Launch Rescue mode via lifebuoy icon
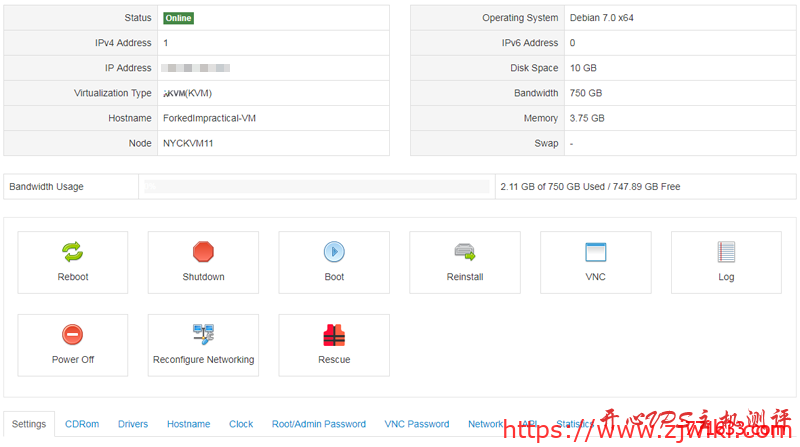Viewport: 800px width, 447px height. [334, 335]
